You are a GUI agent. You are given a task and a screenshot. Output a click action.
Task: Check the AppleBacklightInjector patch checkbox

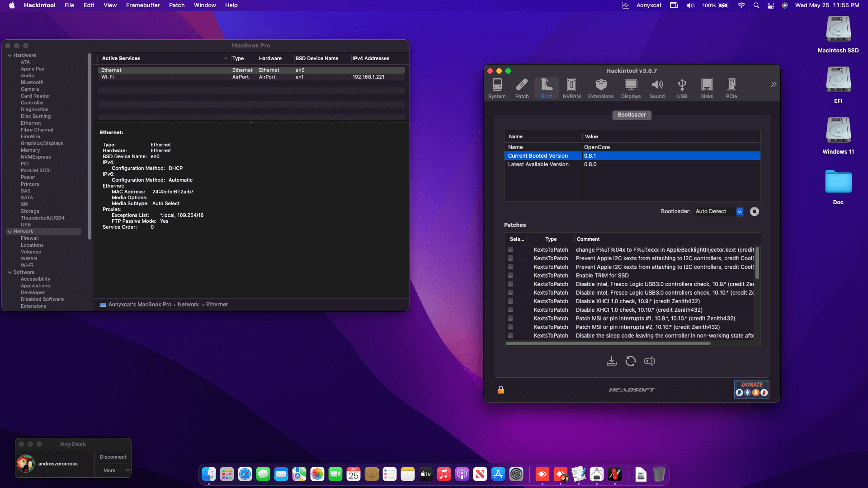click(x=510, y=249)
